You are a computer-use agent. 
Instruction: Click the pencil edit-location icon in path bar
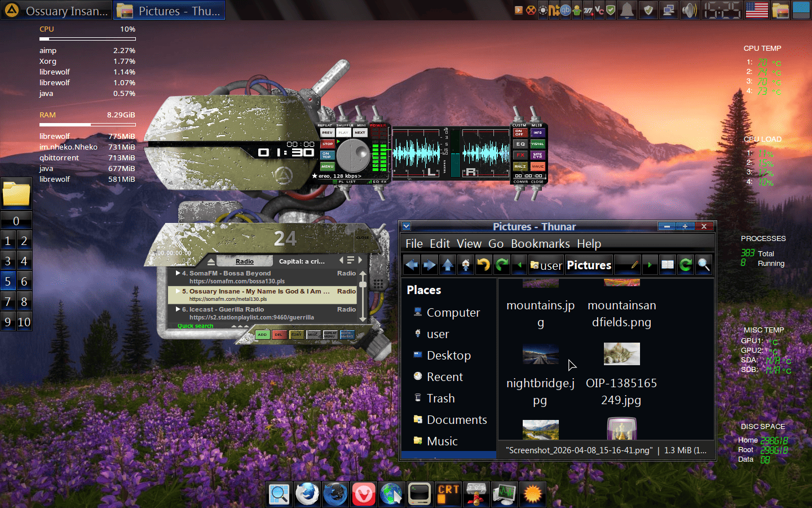point(634,265)
